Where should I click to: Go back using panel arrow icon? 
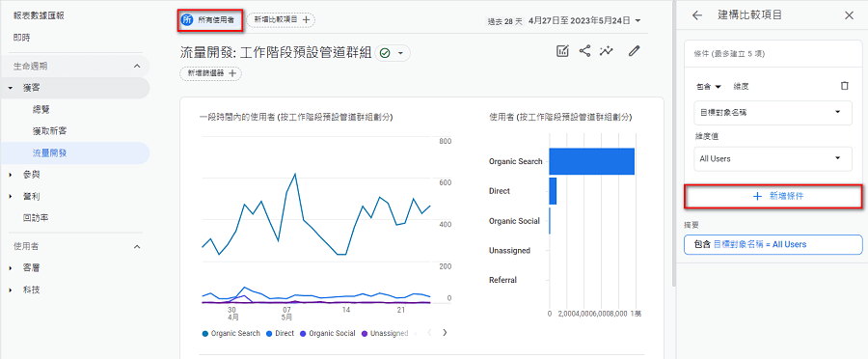pyautogui.click(x=697, y=15)
